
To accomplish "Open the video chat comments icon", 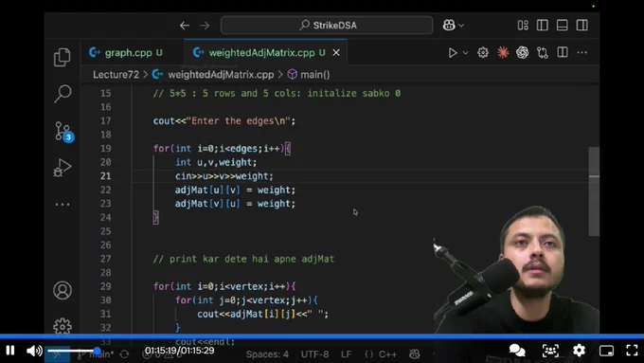I will (x=517, y=351).
